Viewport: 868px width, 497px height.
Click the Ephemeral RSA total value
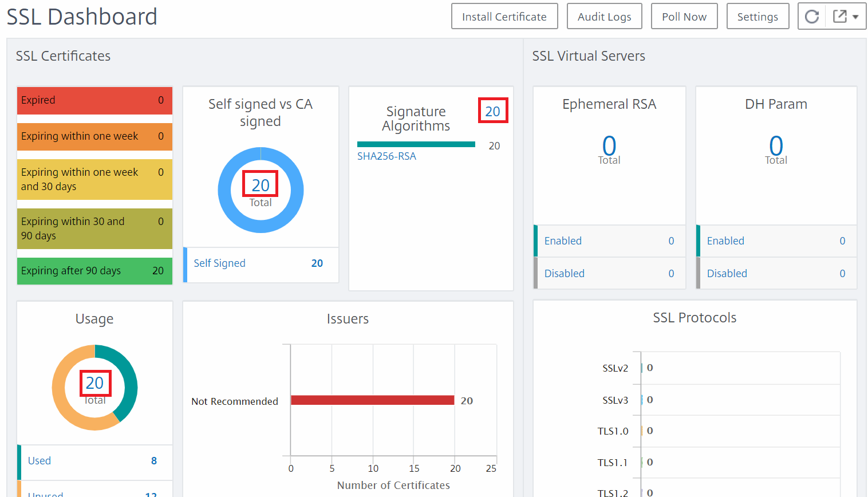click(609, 145)
